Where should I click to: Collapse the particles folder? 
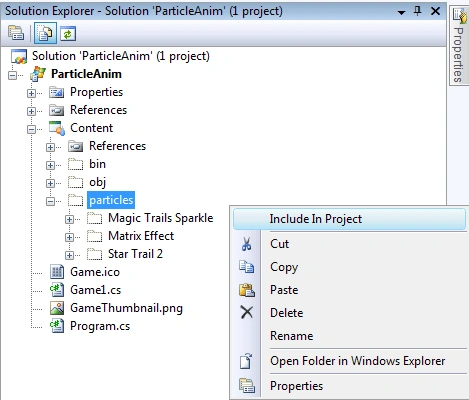tap(50, 201)
